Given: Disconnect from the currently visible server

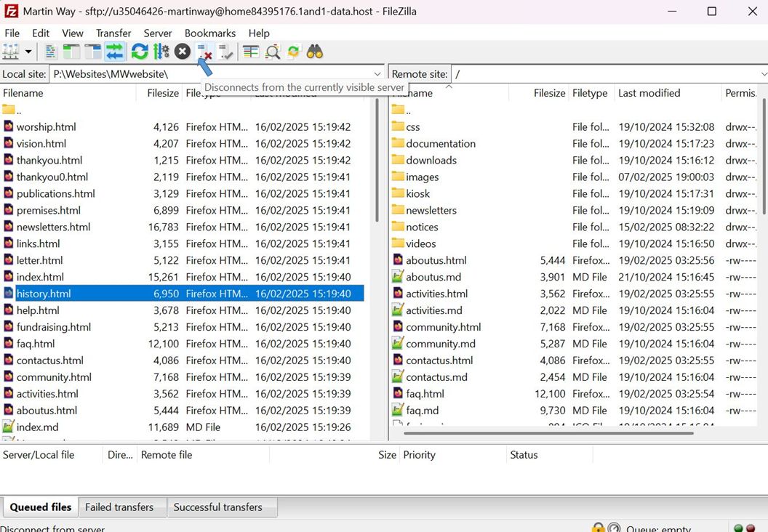Looking at the screenshot, I should (x=204, y=52).
